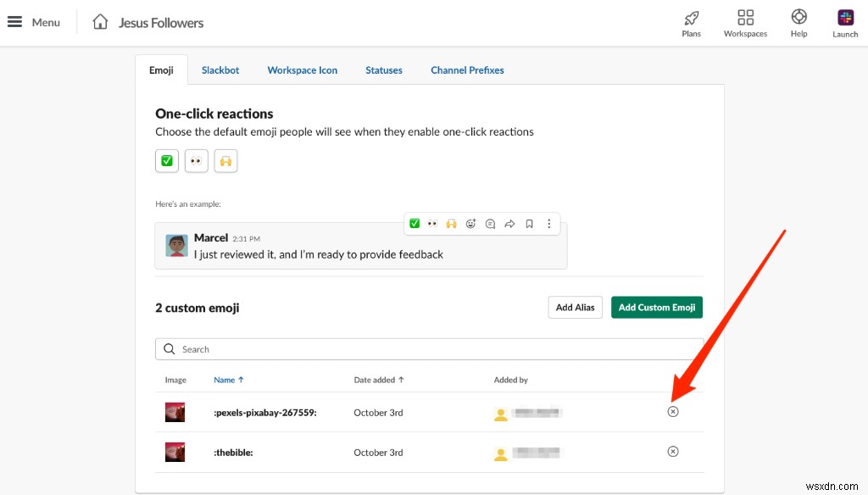Open more actions in example message toolbar

548,224
